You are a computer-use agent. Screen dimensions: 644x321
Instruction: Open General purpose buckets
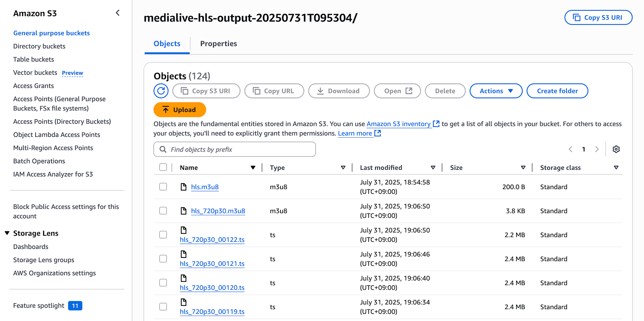pyautogui.click(x=52, y=33)
